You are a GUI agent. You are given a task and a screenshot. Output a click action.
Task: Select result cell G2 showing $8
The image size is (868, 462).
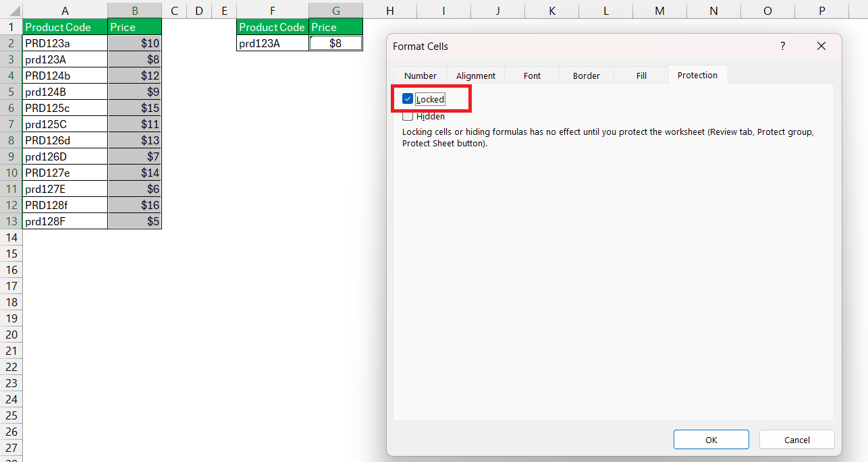[336, 43]
